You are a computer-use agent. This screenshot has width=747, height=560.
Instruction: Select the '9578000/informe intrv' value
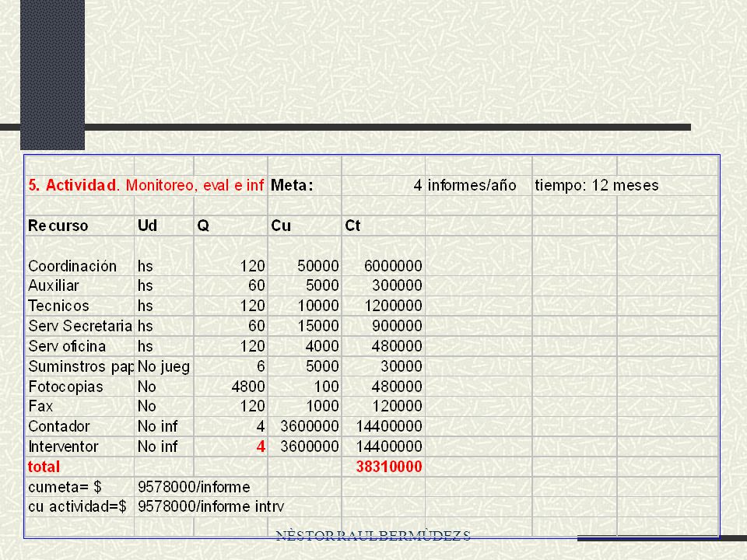click(x=211, y=506)
